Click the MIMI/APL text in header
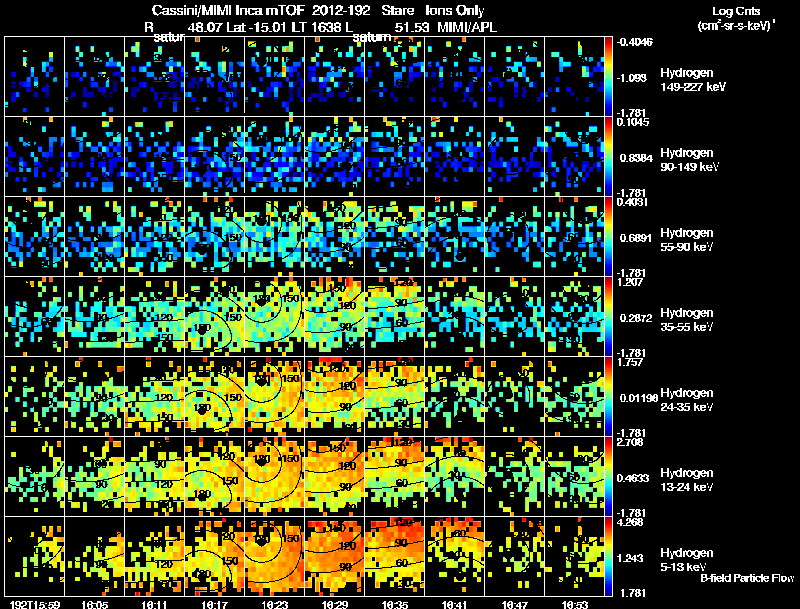This screenshot has height=609, width=800. pyautogui.click(x=467, y=27)
